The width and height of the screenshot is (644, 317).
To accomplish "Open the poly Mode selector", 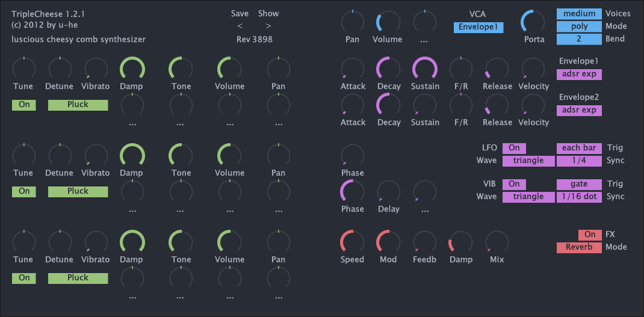I will pyautogui.click(x=579, y=26).
